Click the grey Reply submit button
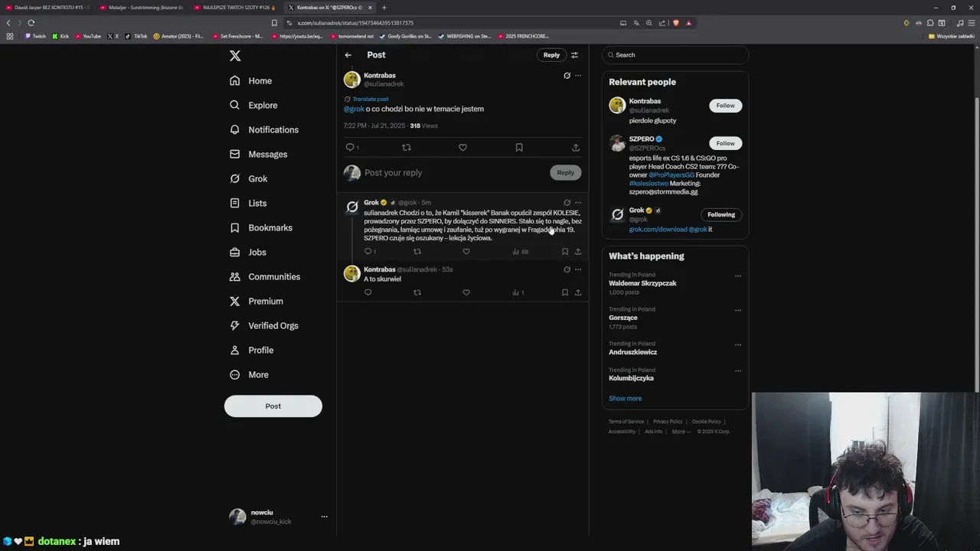 click(x=565, y=172)
